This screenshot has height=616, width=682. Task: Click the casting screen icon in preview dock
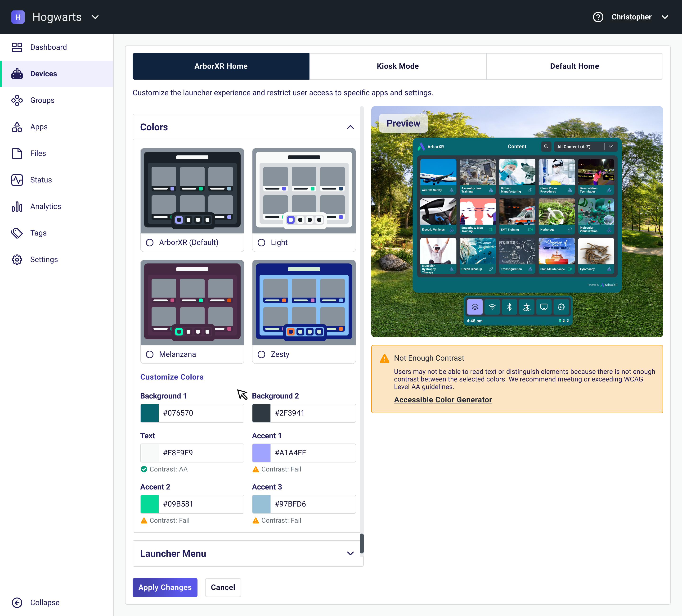tap(544, 307)
